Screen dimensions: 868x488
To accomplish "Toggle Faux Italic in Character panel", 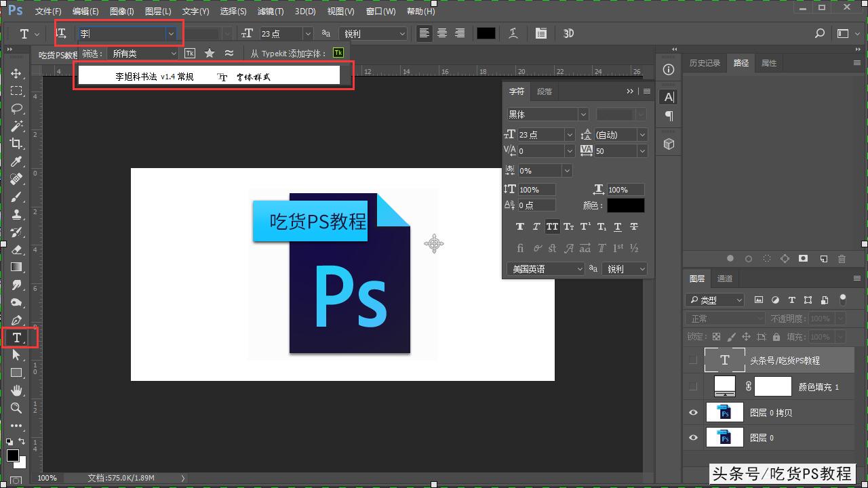I will click(x=536, y=226).
